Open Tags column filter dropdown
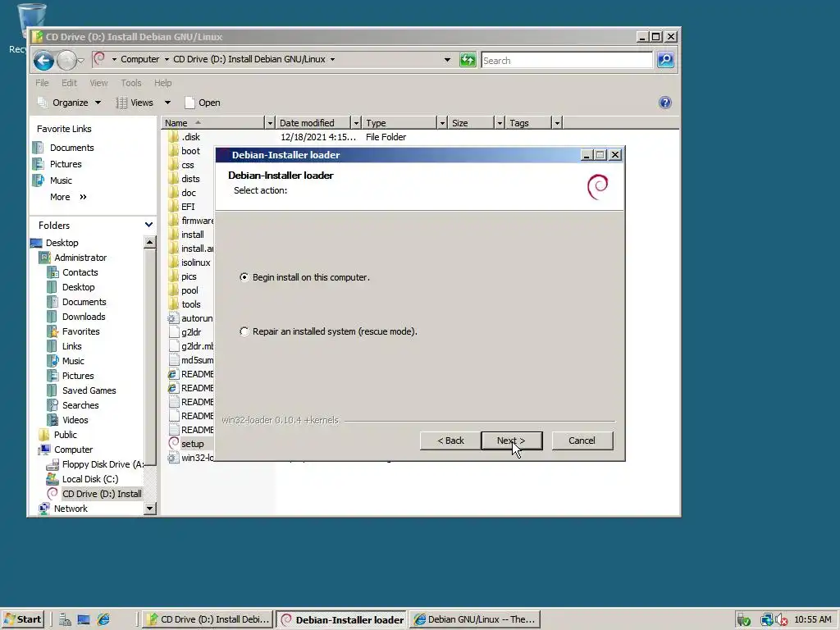Viewport: 840px width, 630px height. point(557,123)
